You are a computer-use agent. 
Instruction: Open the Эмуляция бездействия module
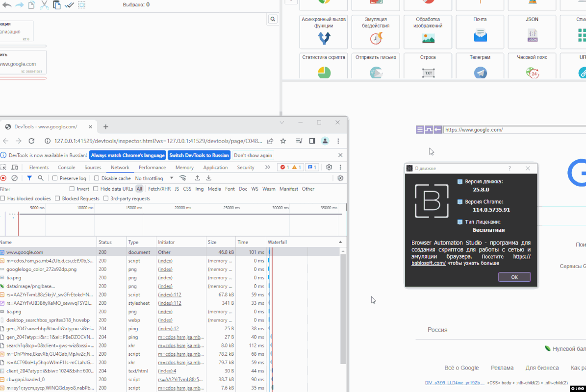click(x=376, y=32)
